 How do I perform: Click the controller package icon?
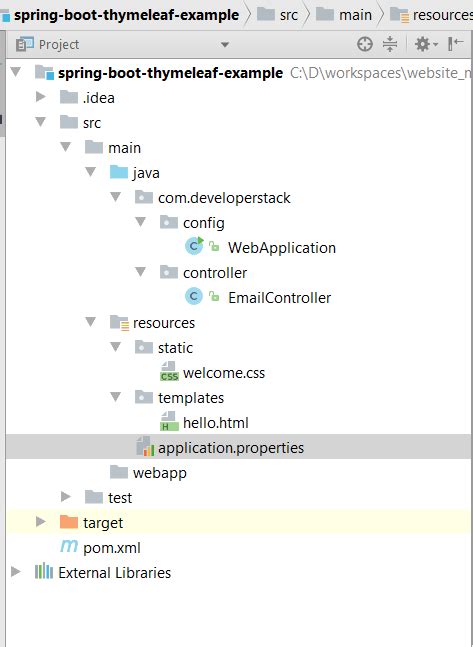tap(169, 272)
